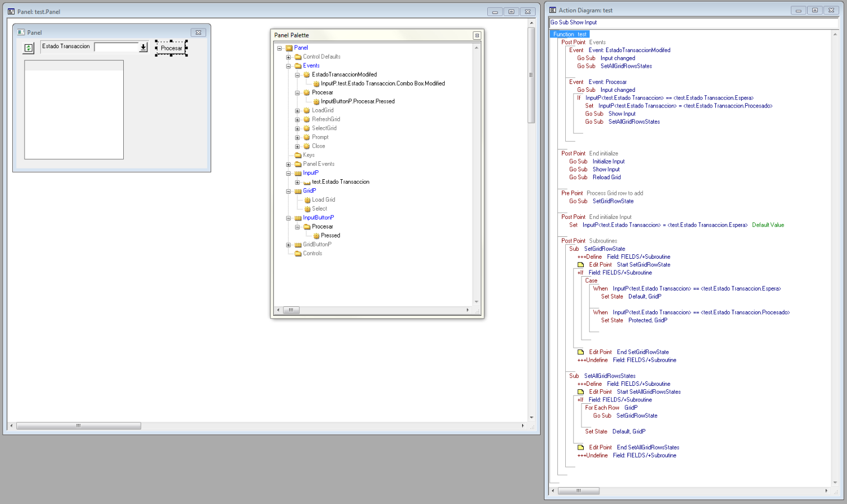Image resolution: width=847 pixels, height=504 pixels.
Task: Click Go Sub Initialize Input line
Action: tap(597, 161)
